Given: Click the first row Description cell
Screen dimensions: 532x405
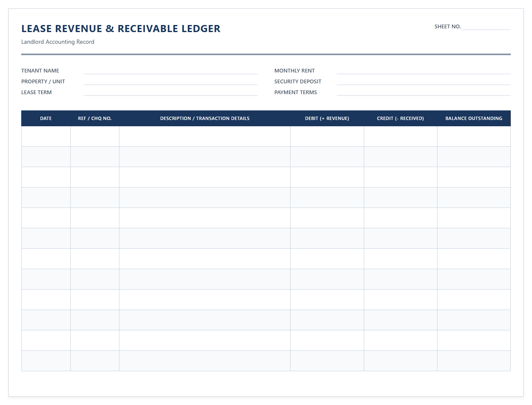Looking at the screenshot, I should click(205, 136).
